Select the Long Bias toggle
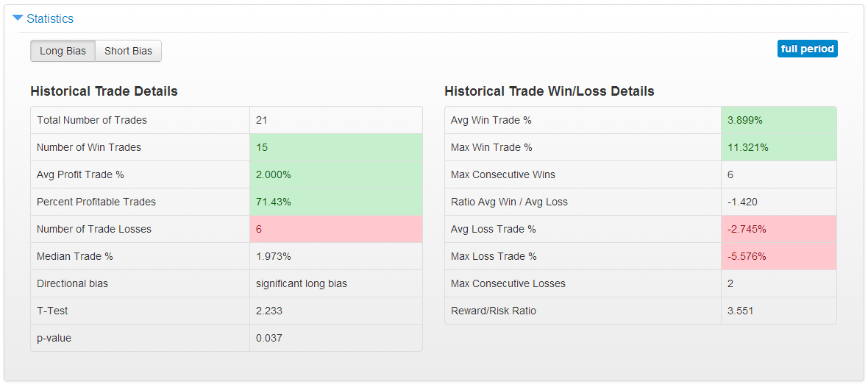 pyautogui.click(x=63, y=51)
